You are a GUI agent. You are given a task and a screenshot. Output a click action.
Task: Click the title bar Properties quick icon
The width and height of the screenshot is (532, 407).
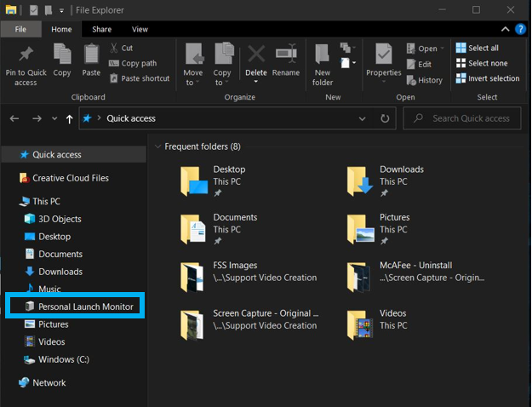(x=33, y=10)
